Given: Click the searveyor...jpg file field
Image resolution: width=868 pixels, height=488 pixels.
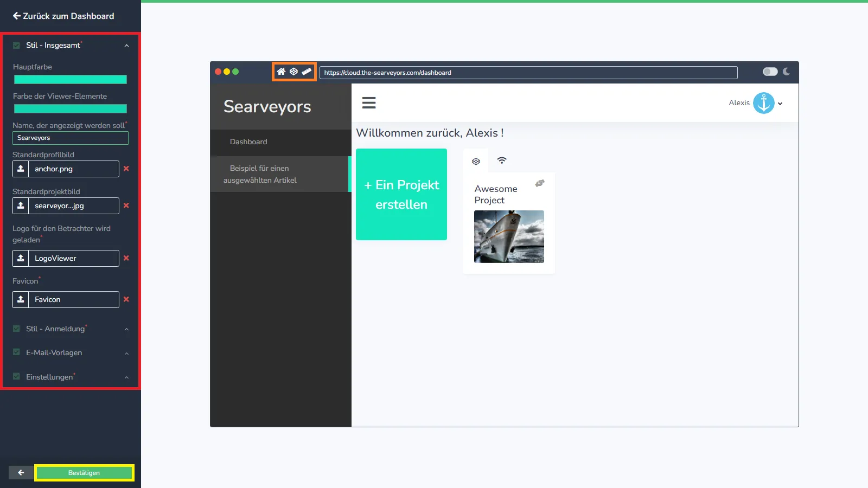Looking at the screenshot, I should (x=74, y=206).
